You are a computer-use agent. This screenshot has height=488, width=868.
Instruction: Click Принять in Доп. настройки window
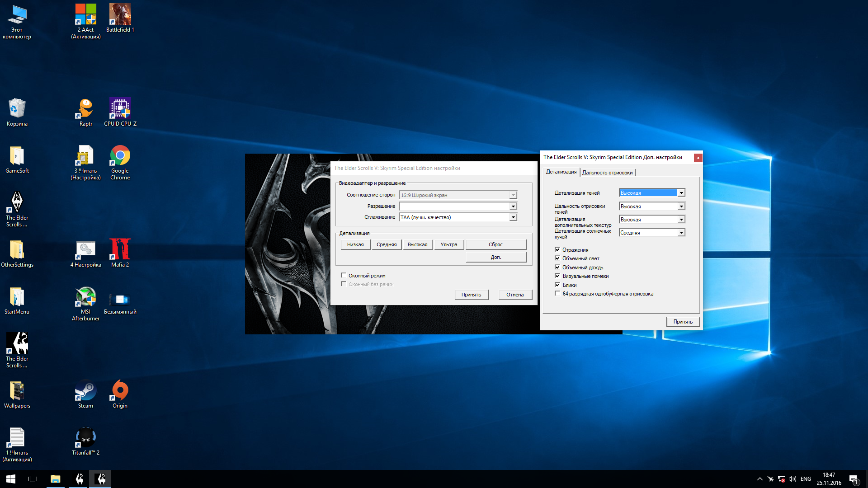coord(683,322)
